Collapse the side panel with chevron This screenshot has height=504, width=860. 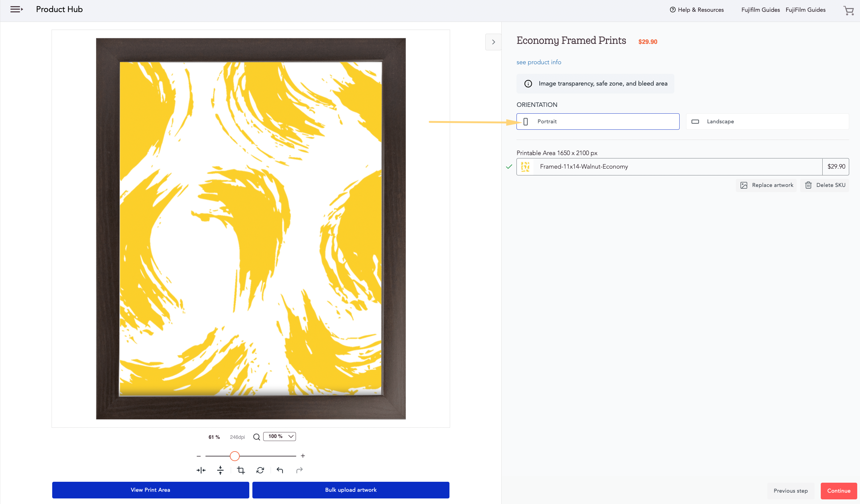coord(493,42)
